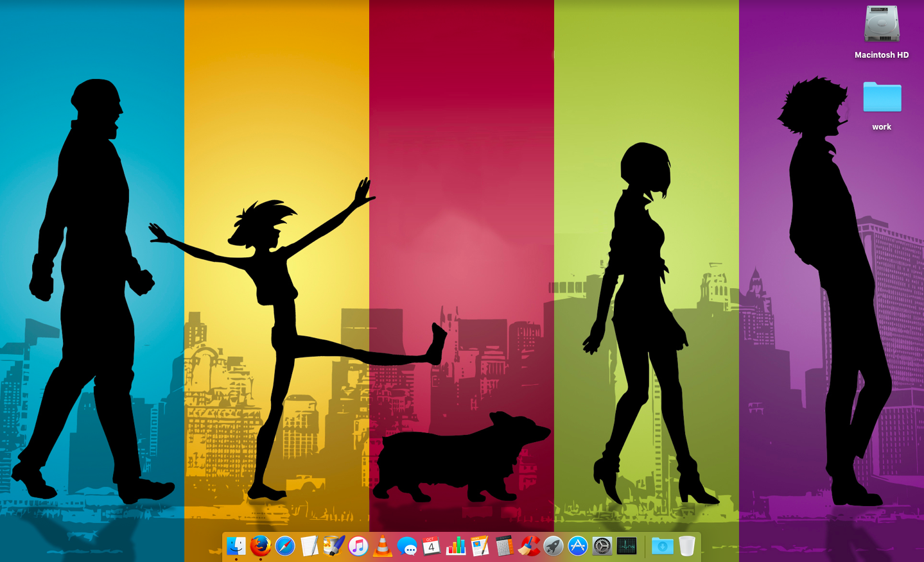924x562 pixels.
Task: Launch VLC media player cone icon
Action: pos(383,546)
